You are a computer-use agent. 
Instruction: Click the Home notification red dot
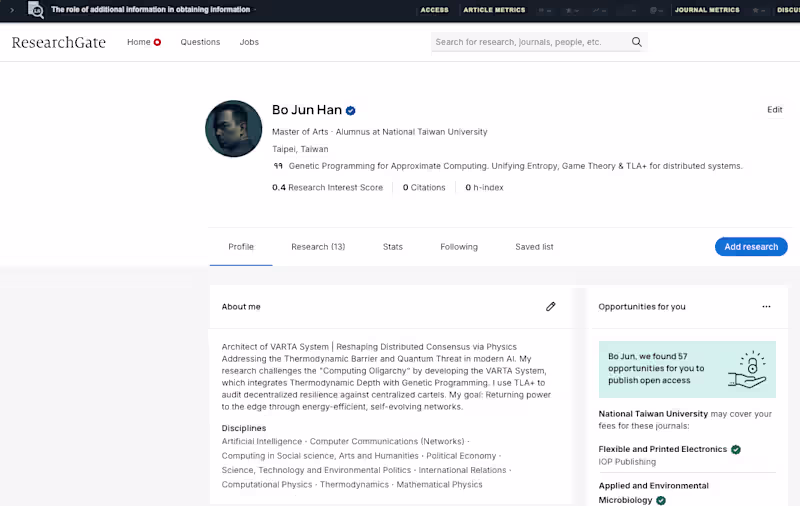pyautogui.click(x=157, y=42)
